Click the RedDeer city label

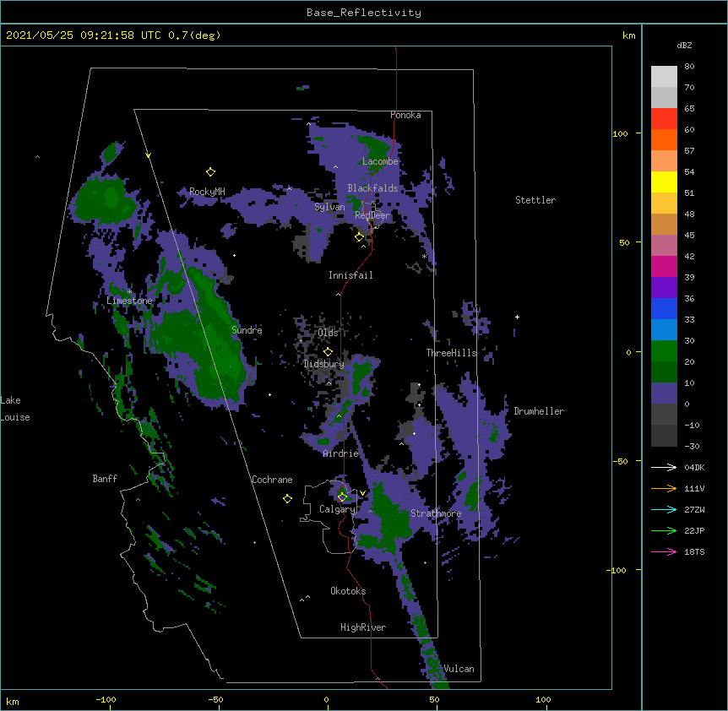372,215
